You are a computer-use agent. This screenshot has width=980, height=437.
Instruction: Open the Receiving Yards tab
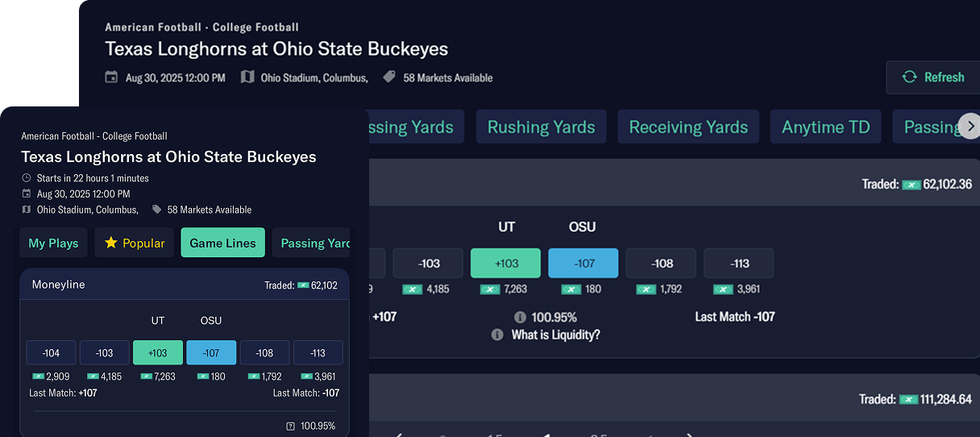(x=688, y=127)
